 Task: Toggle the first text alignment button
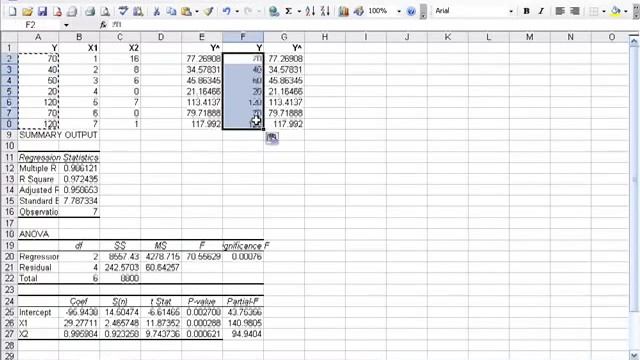coord(560,11)
